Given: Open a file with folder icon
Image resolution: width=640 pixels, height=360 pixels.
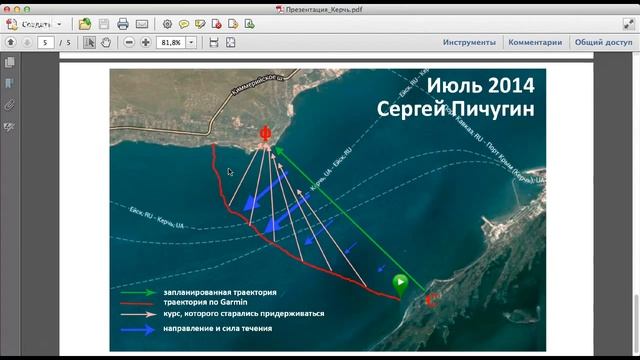Looking at the screenshot, I should pyautogui.click(x=85, y=24).
